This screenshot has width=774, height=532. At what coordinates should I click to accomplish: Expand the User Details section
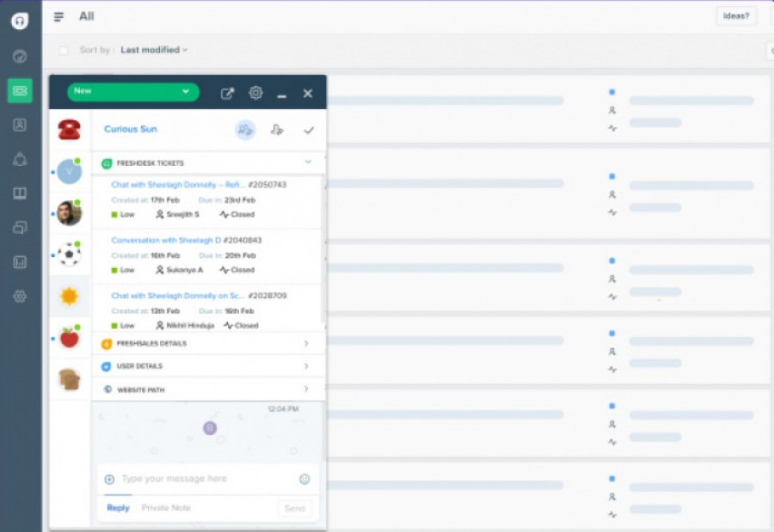tap(208, 366)
